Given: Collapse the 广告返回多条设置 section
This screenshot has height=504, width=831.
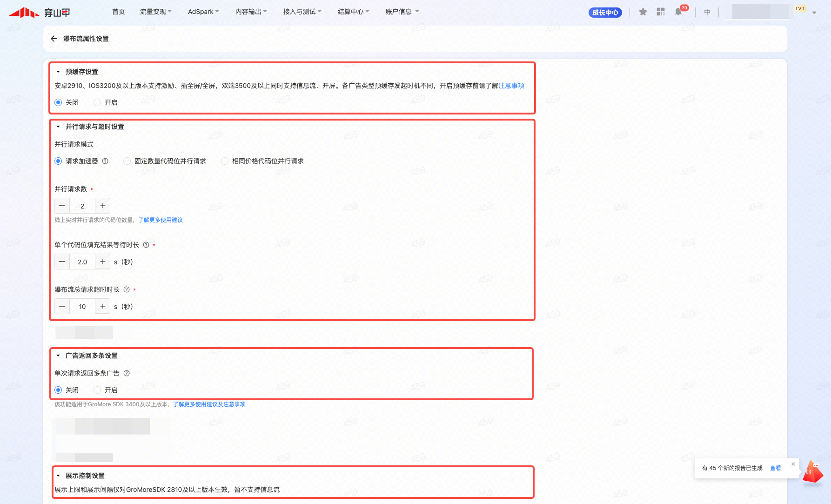Looking at the screenshot, I should [58, 356].
